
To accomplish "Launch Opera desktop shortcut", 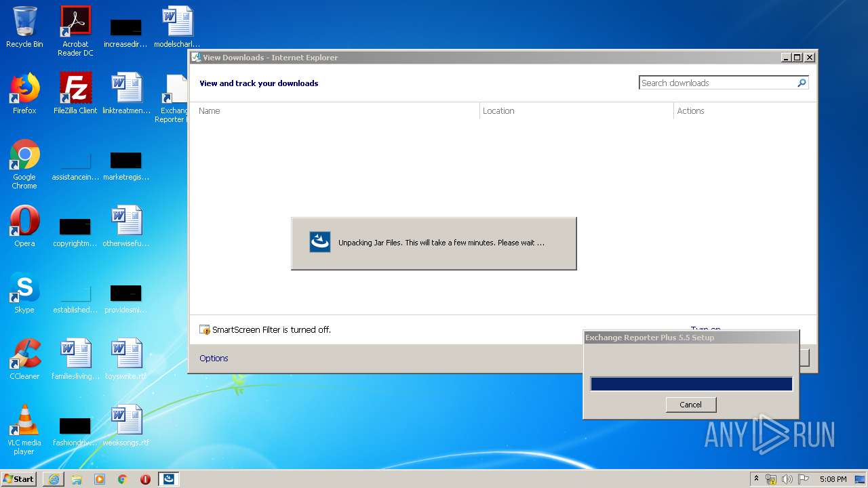I will 24,226.
